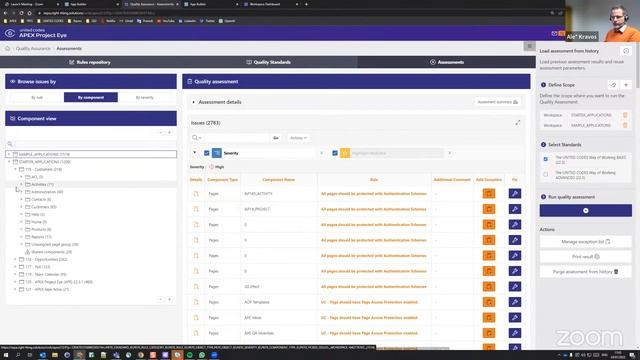
Task: Open File Explorer from the taskbar
Action: (x=55, y=355)
